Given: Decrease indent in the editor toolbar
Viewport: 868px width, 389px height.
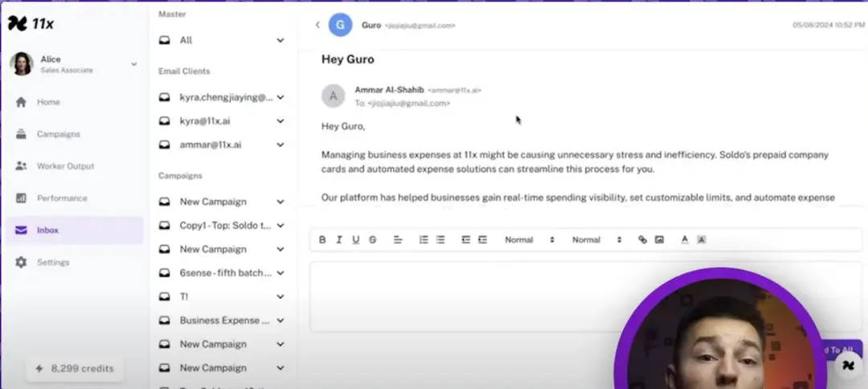Looking at the screenshot, I should (x=465, y=240).
